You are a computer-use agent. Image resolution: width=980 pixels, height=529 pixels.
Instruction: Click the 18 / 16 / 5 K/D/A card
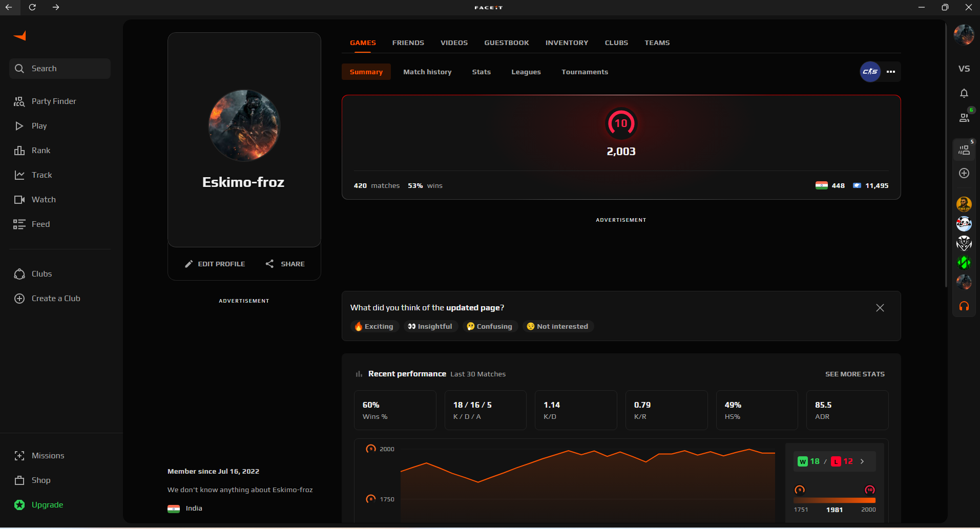(486, 410)
